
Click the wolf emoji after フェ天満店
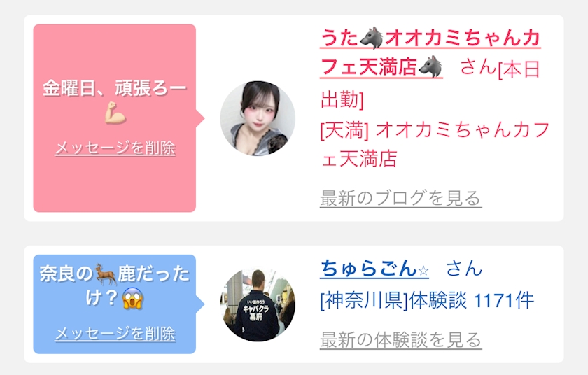click(430, 66)
